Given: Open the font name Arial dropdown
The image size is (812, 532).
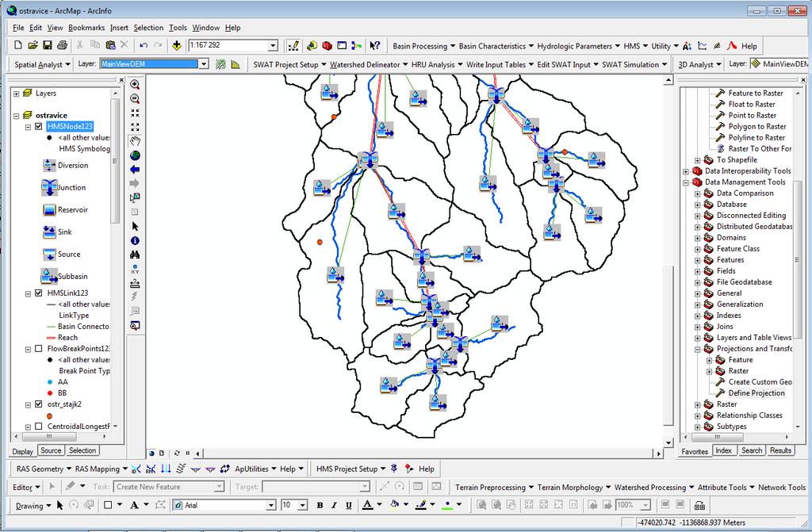Looking at the screenshot, I should (271, 505).
